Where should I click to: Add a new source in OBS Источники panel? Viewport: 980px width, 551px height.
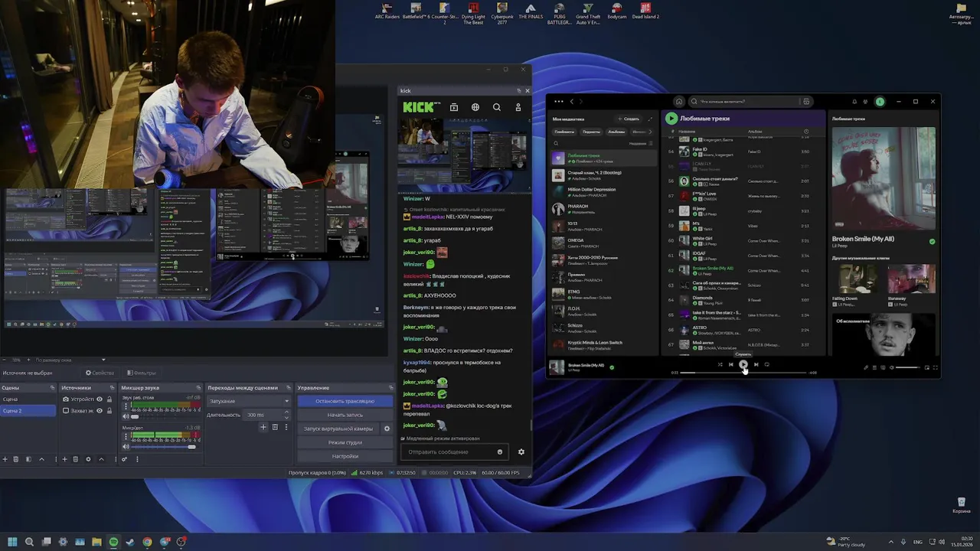pyautogui.click(x=64, y=459)
